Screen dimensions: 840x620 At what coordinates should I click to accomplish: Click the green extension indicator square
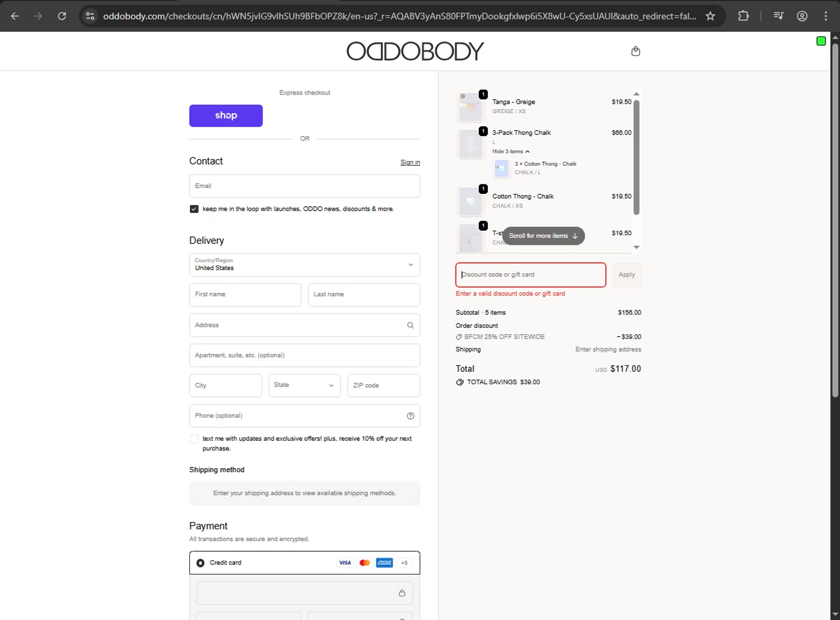pyautogui.click(x=821, y=41)
